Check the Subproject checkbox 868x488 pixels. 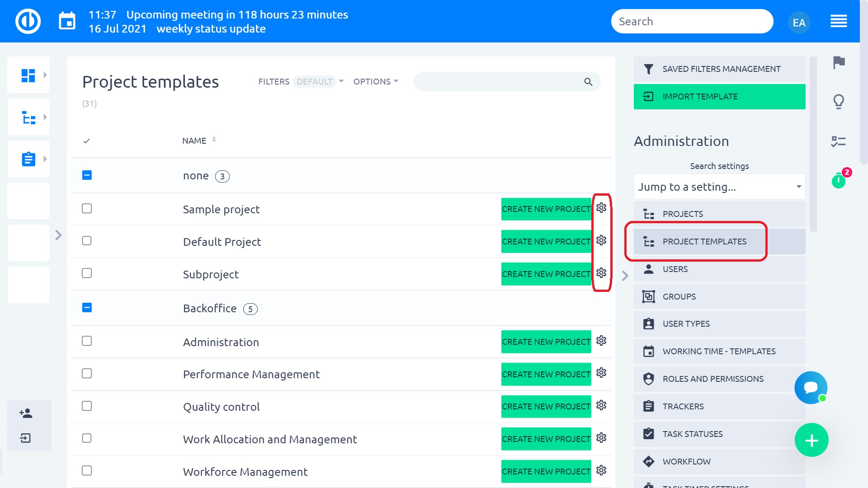(x=87, y=273)
